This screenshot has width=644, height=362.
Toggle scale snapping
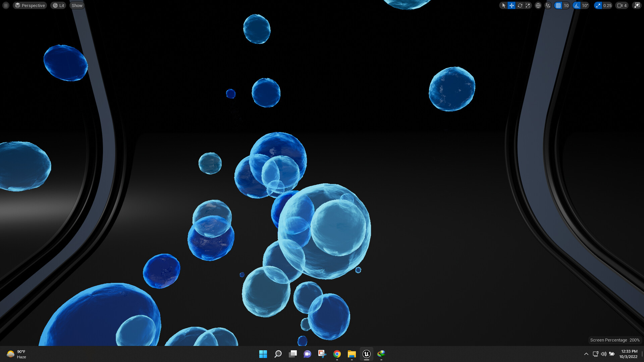pos(598,5)
